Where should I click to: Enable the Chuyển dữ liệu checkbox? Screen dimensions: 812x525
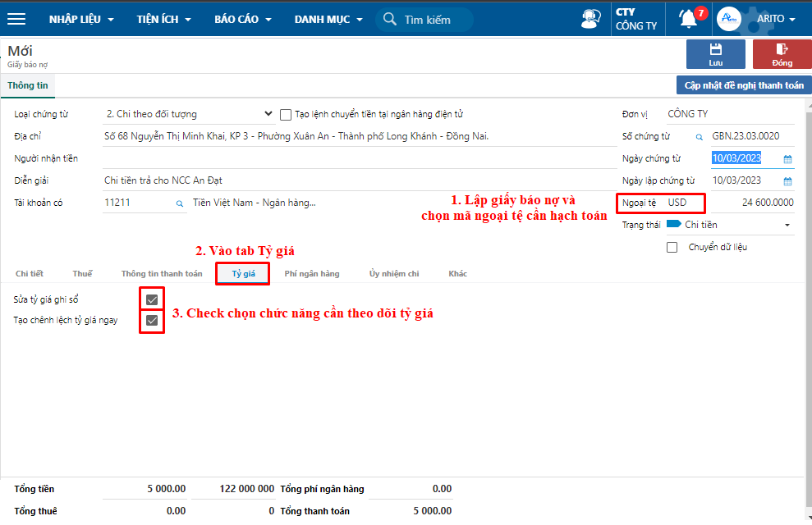(672, 247)
